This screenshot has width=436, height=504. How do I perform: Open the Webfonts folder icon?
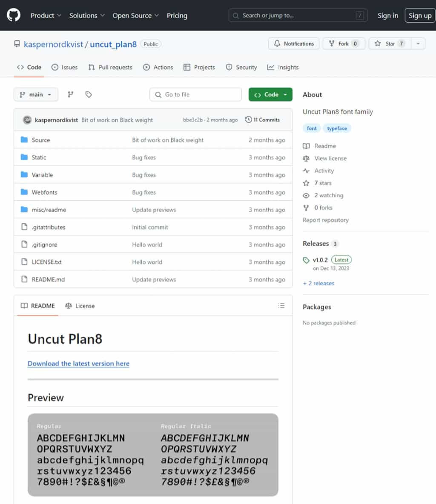(24, 192)
